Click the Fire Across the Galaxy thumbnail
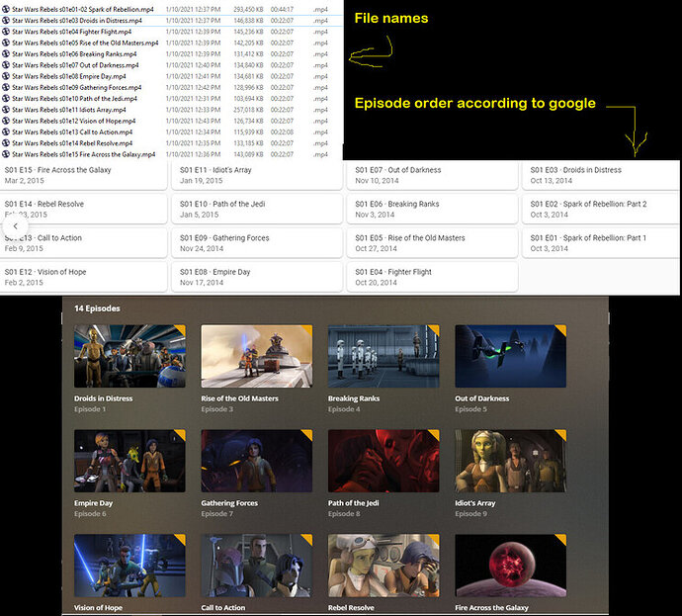Image resolution: width=682 pixels, height=616 pixels. 511,566
